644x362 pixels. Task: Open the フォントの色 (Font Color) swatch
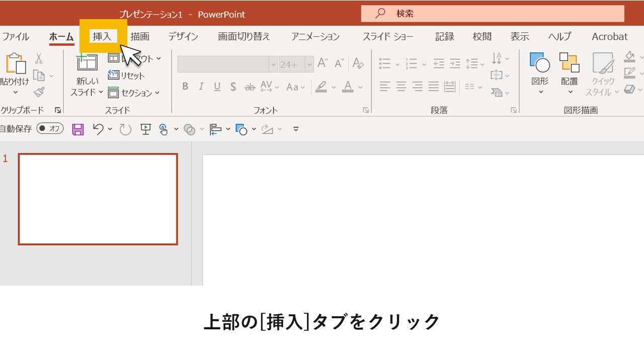coord(348,86)
